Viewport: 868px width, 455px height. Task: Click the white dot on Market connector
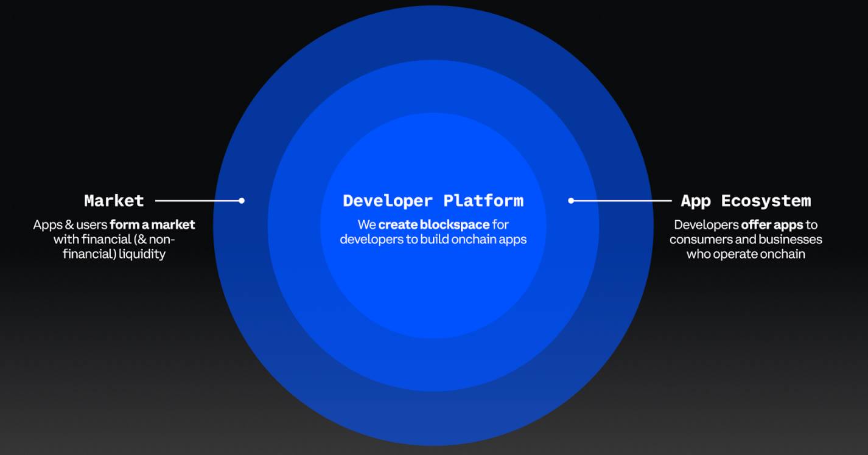point(242,201)
